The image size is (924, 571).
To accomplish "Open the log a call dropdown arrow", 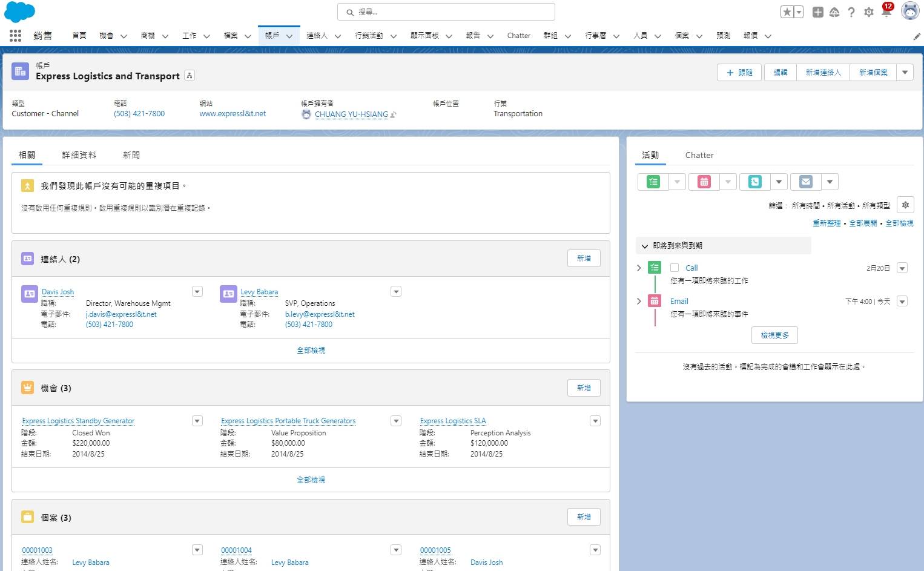I will 779,182.
